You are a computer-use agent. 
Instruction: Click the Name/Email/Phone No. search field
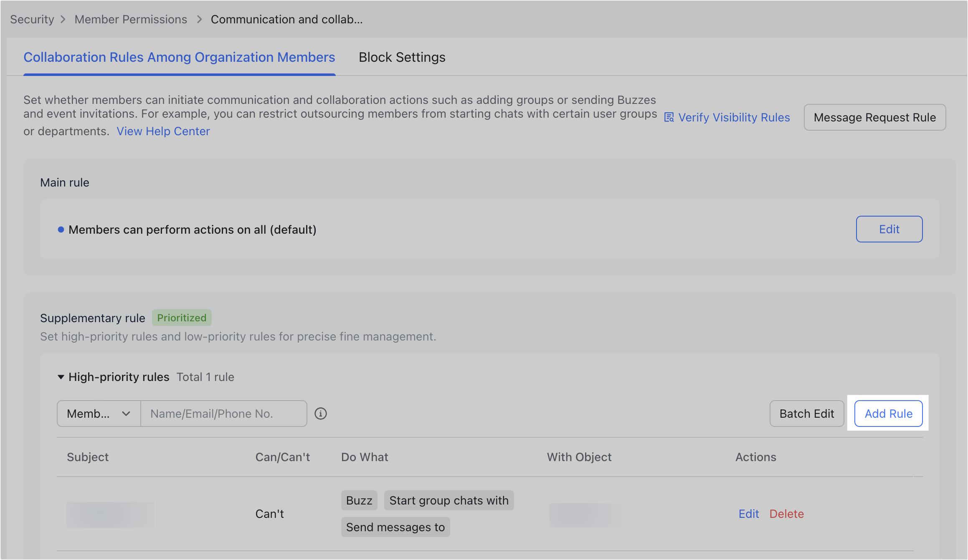coord(224,414)
